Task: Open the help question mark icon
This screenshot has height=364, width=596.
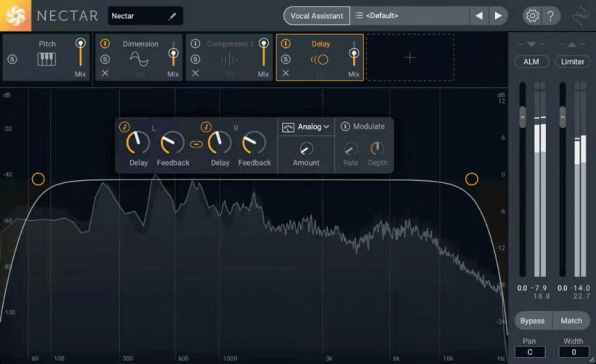Action: point(550,16)
